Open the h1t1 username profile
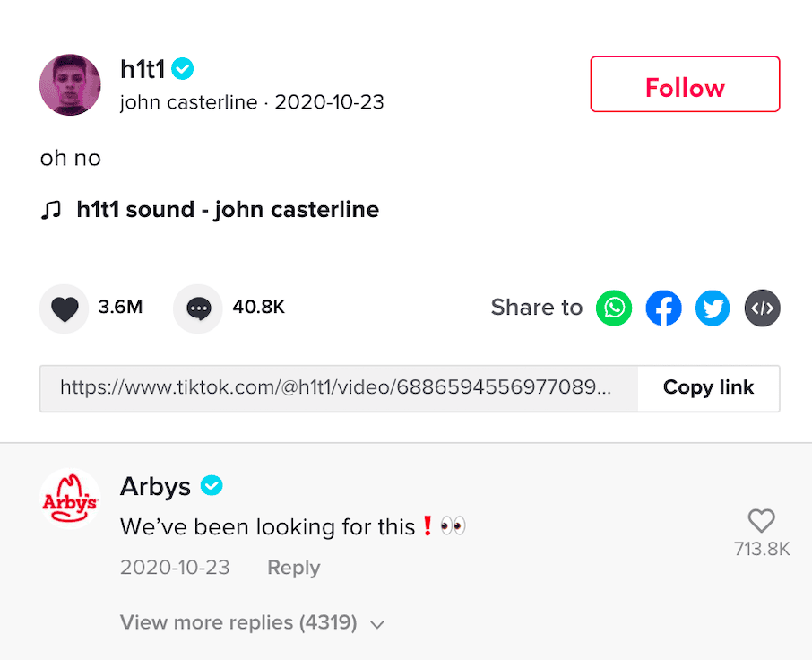Viewport: 812px width, 660px height. 143,68
